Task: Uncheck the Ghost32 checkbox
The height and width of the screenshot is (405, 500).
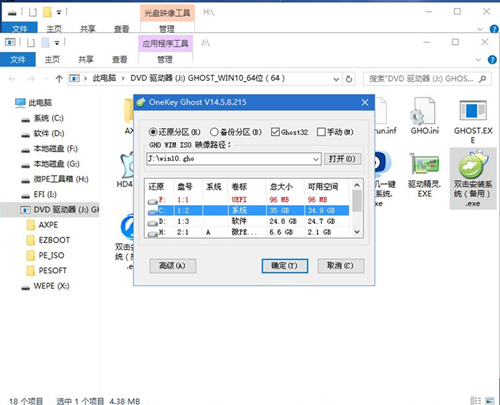Action: [x=275, y=132]
